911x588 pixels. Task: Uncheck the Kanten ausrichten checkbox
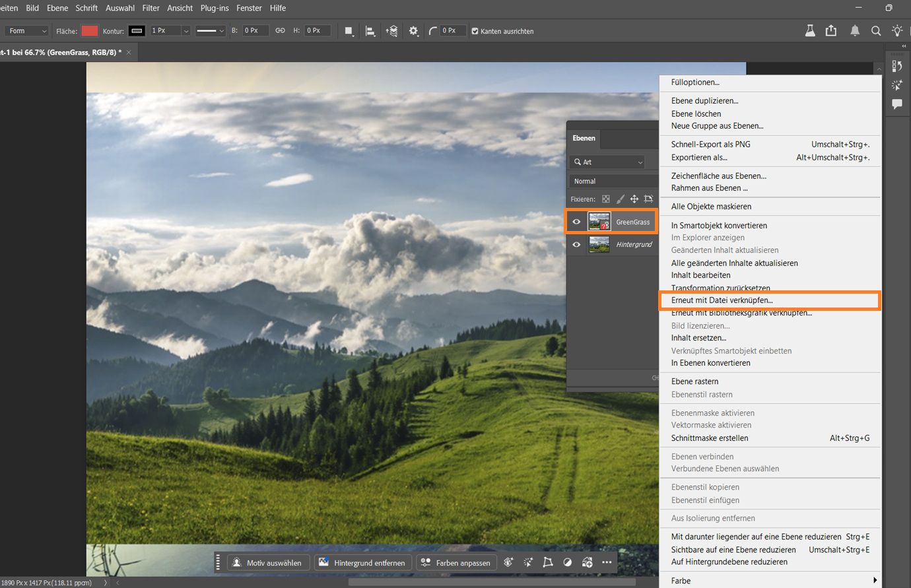click(x=475, y=31)
